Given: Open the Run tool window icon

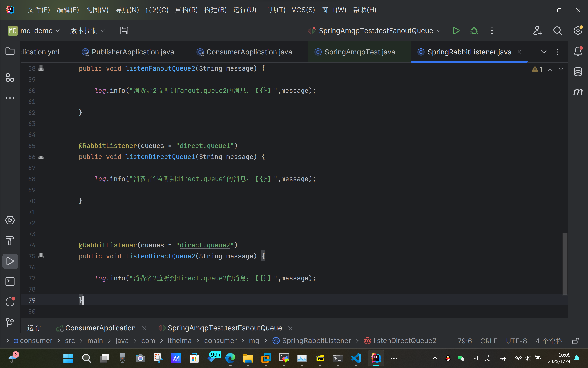Looking at the screenshot, I should (x=10, y=261).
